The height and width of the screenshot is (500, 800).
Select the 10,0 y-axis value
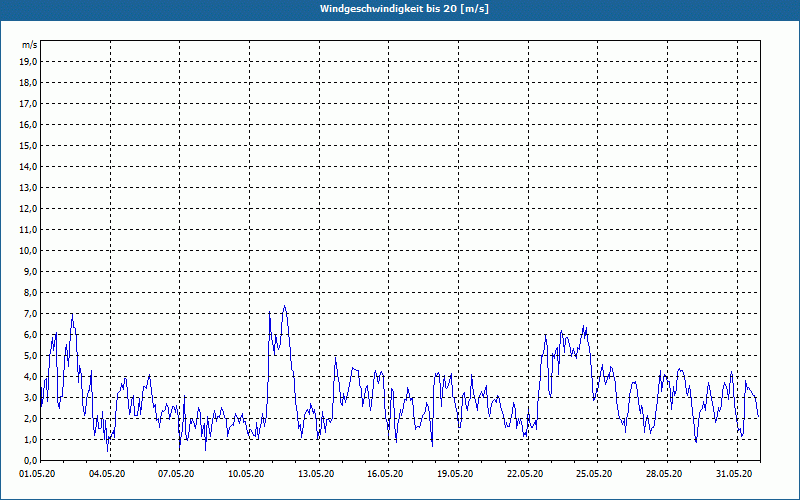[x=28, y=251]
